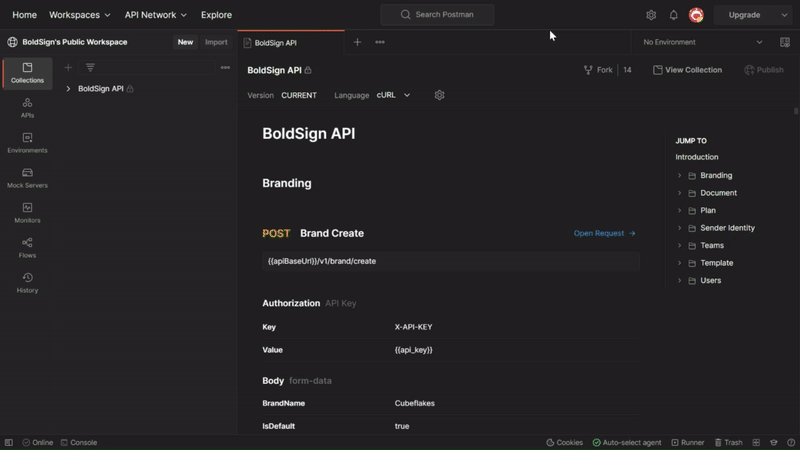The width and height of the screenshot is (800, 450).
Task: Open the Workspaces dropdown menu
Action: [x=80, y=15]
